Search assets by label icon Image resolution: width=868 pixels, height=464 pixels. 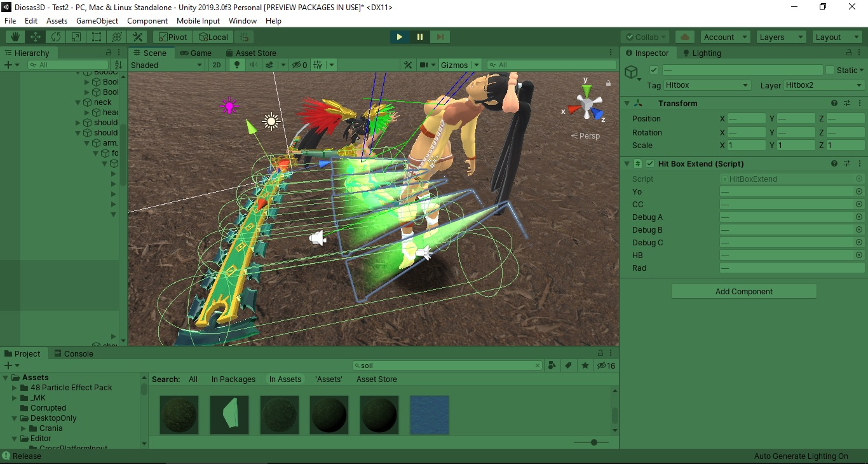(568, 365)
